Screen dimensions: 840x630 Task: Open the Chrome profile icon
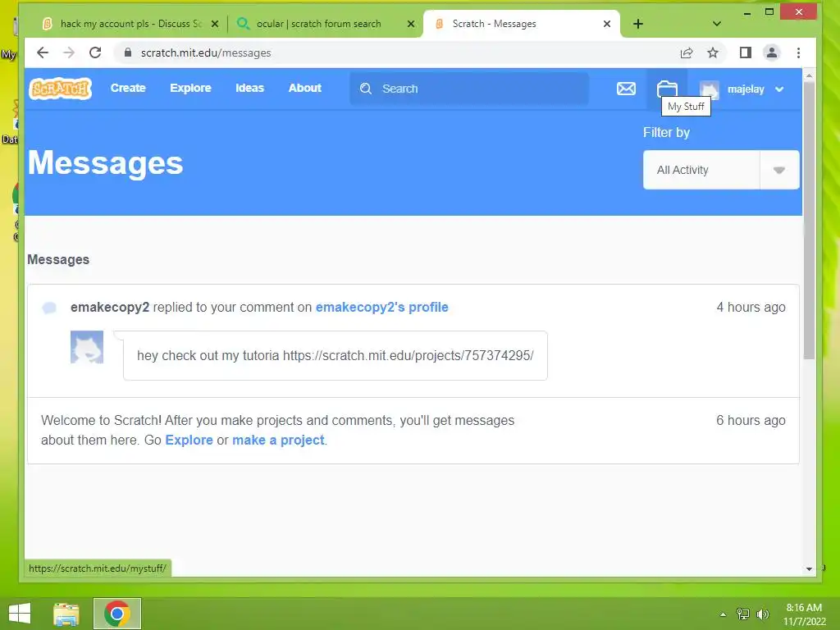click(x=771, y=52)
